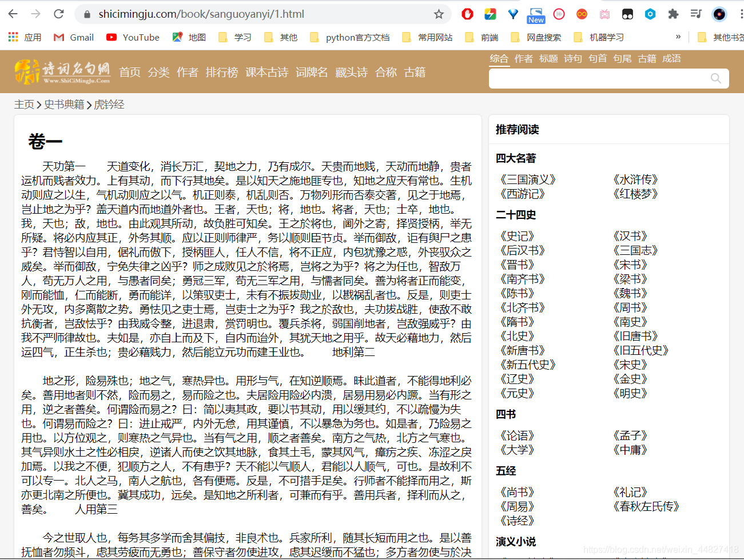Select the 成语 search tab
The image size is (744, 560).
(671, 58)
